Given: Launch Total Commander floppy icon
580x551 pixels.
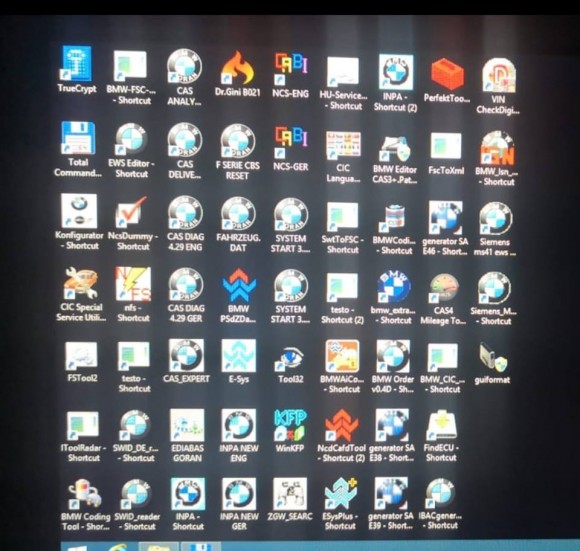Looking at the screenshot, I should tap(78, 139).
